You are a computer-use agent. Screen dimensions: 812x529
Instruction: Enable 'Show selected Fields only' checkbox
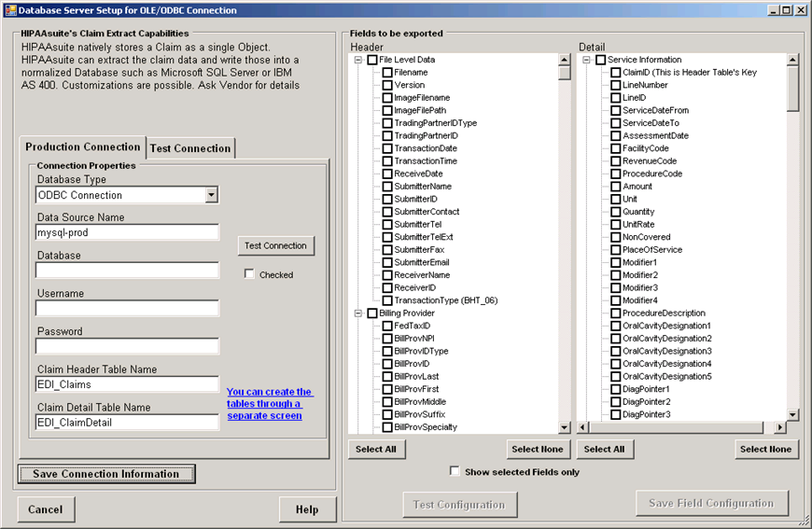click(455, 471)
